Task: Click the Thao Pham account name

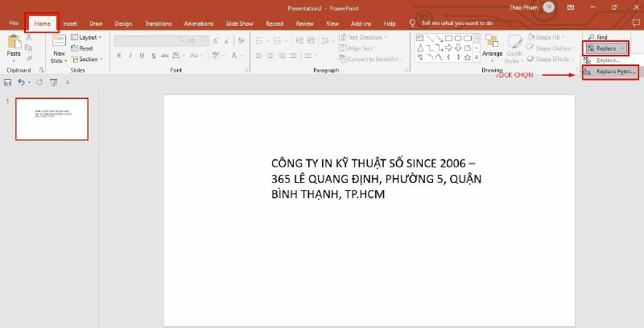Action: pyautogui.click(x=523, y=7)
